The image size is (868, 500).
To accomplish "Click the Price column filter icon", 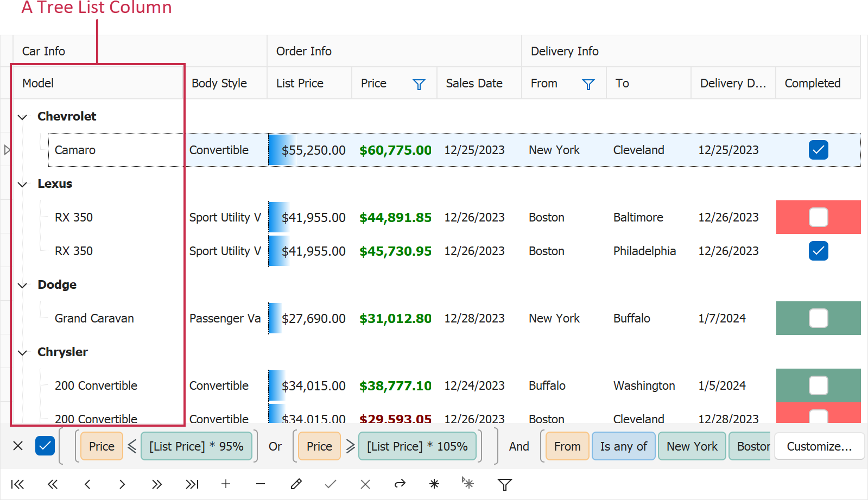I will tap(419, 84).
